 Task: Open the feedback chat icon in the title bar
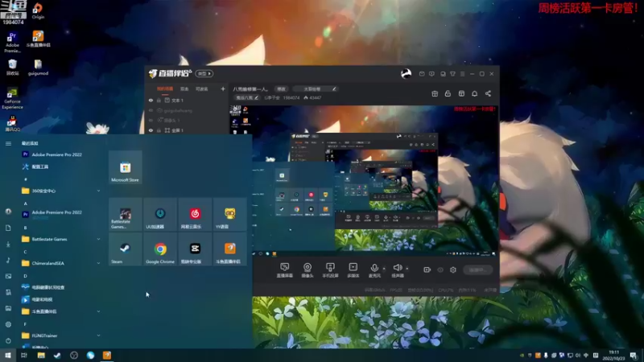(x=431, y=74)
